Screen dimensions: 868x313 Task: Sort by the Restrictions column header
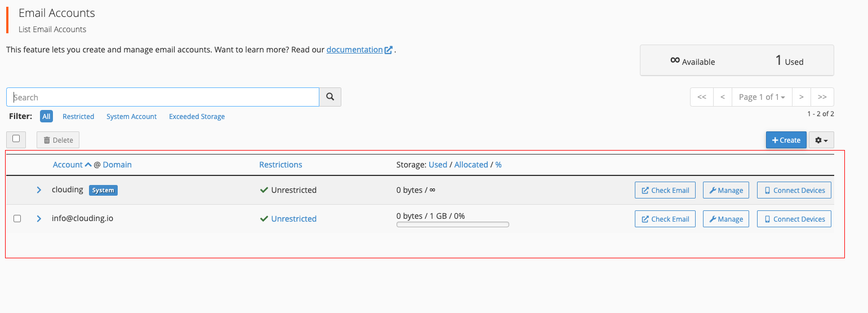(281, 165)
